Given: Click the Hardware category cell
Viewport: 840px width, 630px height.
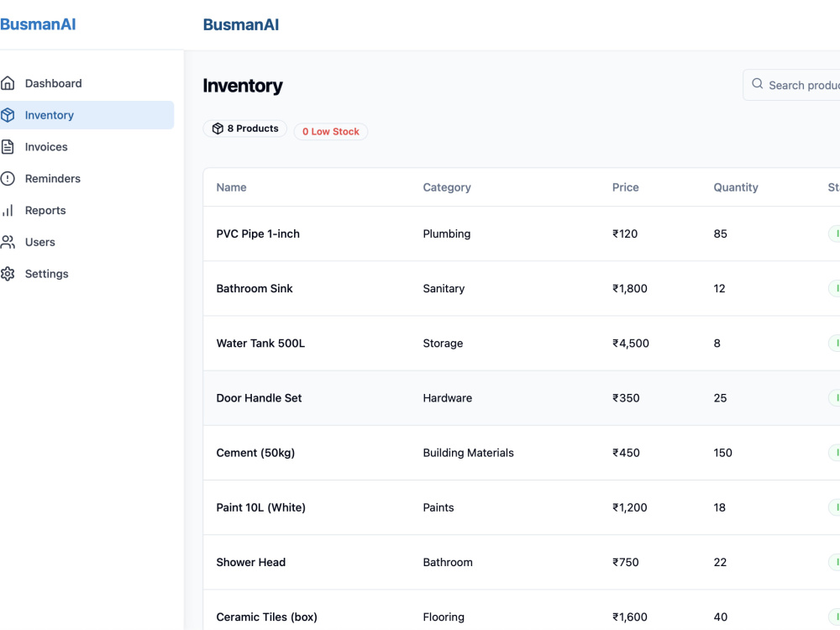Looking at the screenshot, I should tap(448, 398).
